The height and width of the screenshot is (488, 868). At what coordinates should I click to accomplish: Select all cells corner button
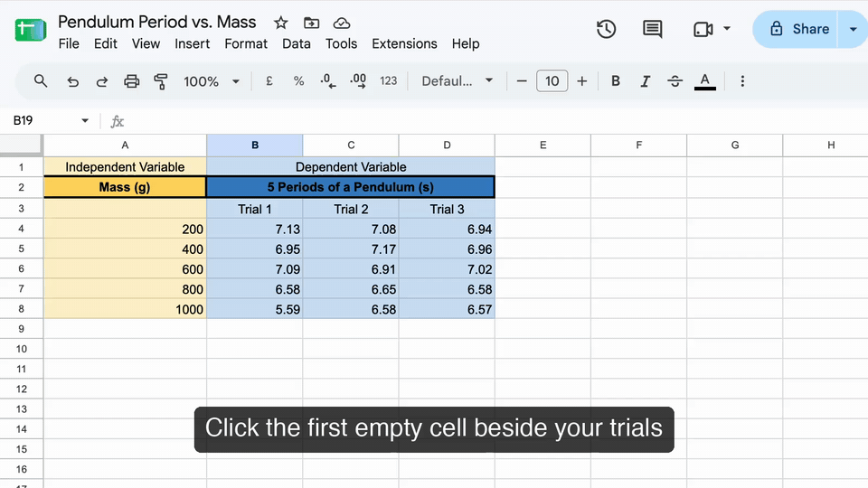coord(21,145)
